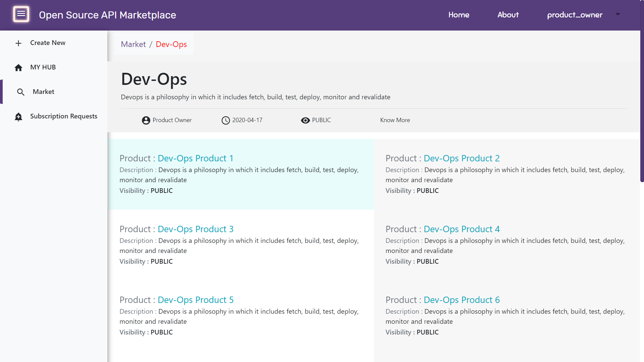Click the MY HUB home icon
This screenshot has width=644, height=362.
point(18,68)
